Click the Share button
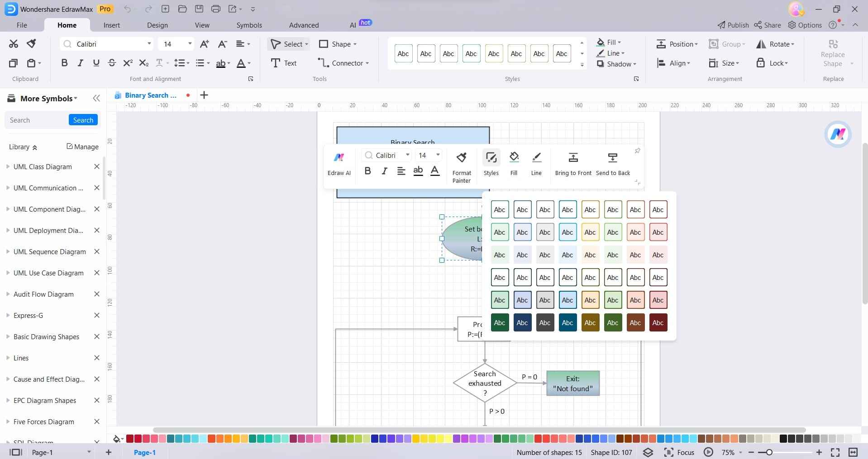Viewport: 868px width, 459px height. tap(768, 25)
